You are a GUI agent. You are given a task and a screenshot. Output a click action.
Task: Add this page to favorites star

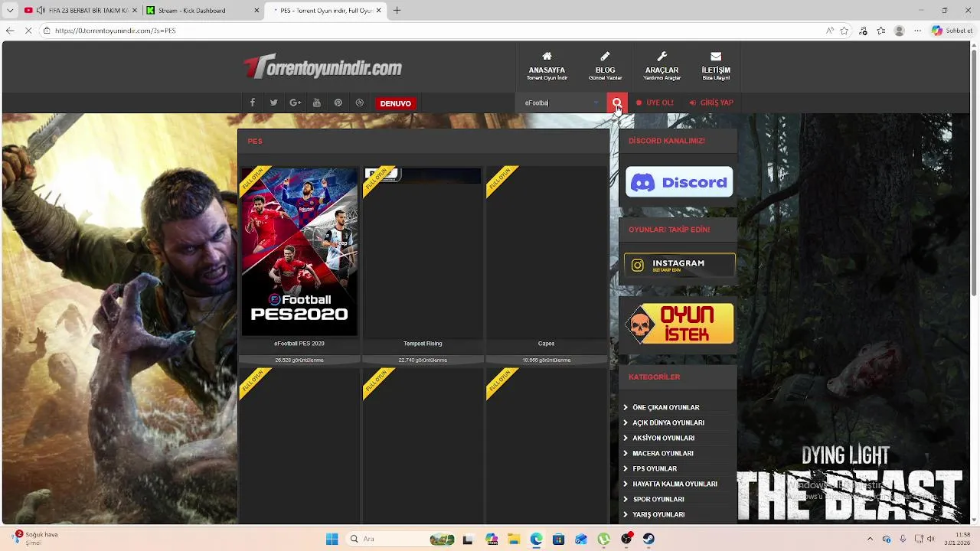tap(844, 31)
